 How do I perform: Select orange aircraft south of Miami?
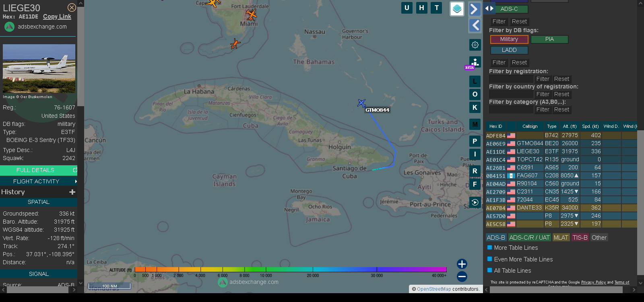pos(235,43)
